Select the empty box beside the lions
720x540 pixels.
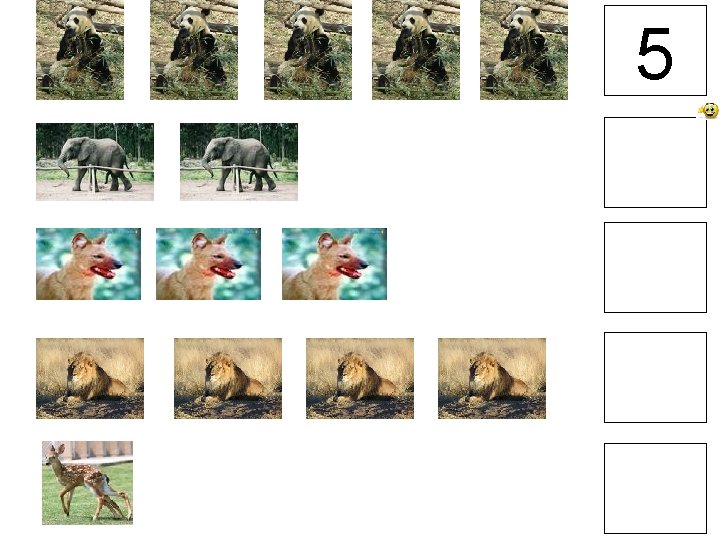pos(655,377)
